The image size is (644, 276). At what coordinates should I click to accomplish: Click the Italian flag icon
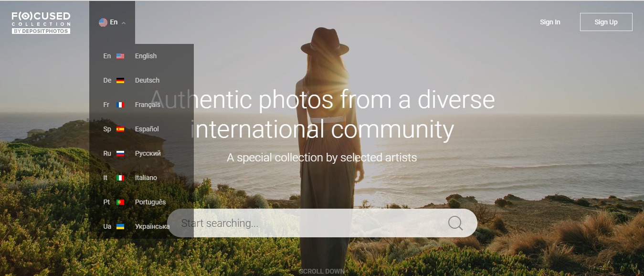click(x=120, y=178)
